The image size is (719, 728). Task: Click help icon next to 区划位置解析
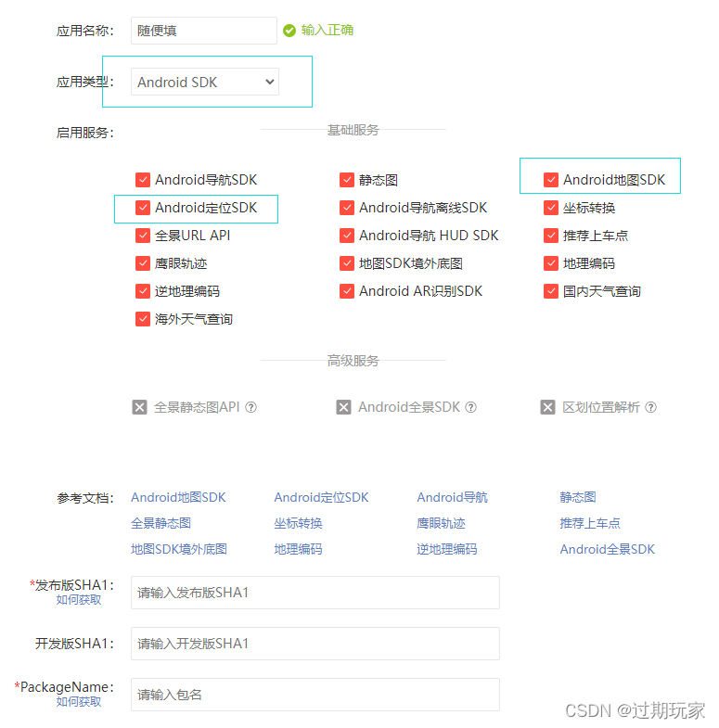tap(651, 407)
